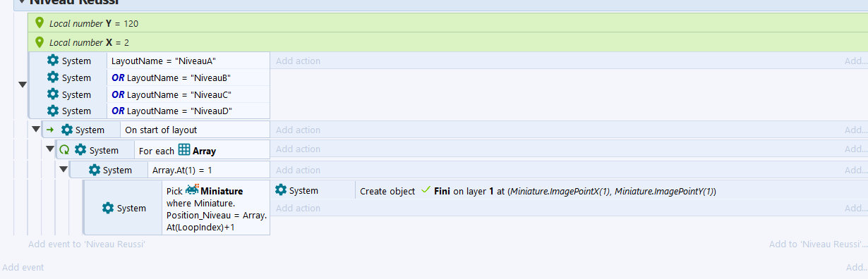Click the Array object icon in For each condition
The width and height of the screenshot is (868, 279).
coord(184,149)
